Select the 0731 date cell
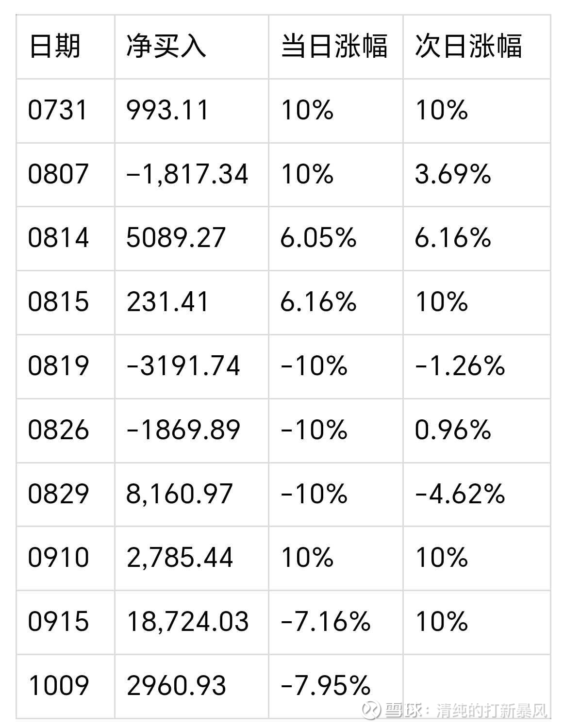This screenshot has width=564, height=728. click(58, 110)
